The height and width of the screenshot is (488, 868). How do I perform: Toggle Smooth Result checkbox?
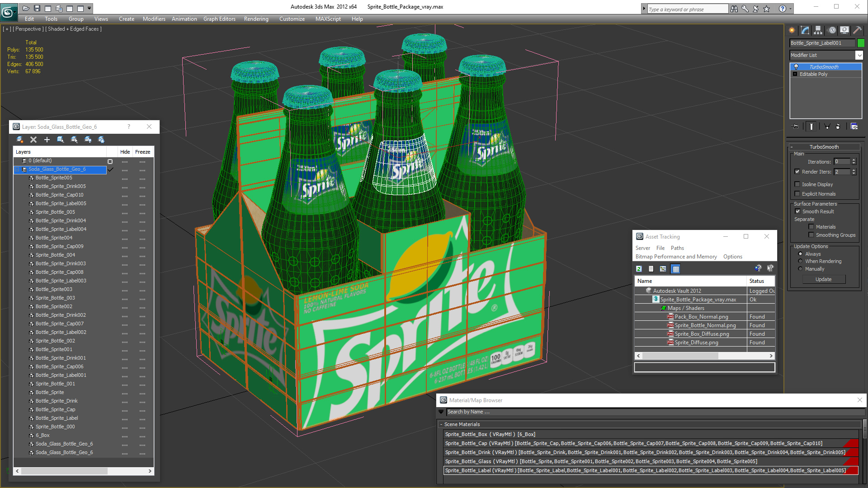pyautogui.click(x=797, y=211)
